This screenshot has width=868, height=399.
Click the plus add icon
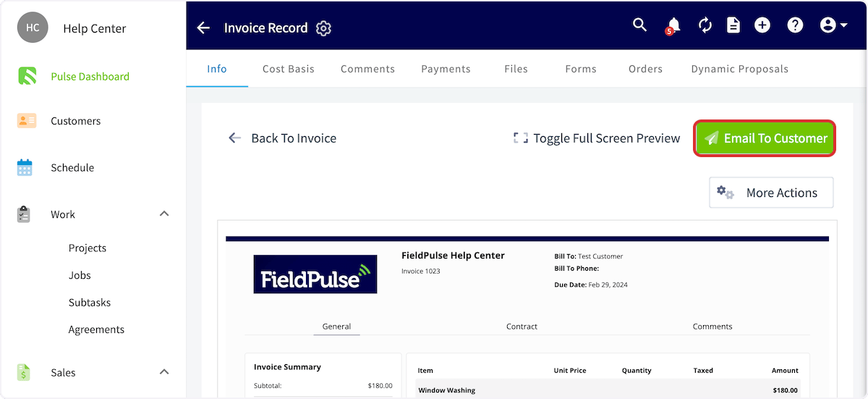[762, 25]
